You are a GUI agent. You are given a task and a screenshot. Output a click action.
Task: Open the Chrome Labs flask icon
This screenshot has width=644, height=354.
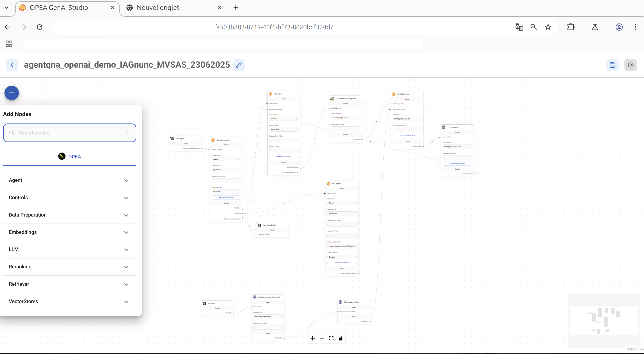pos(595,27)
